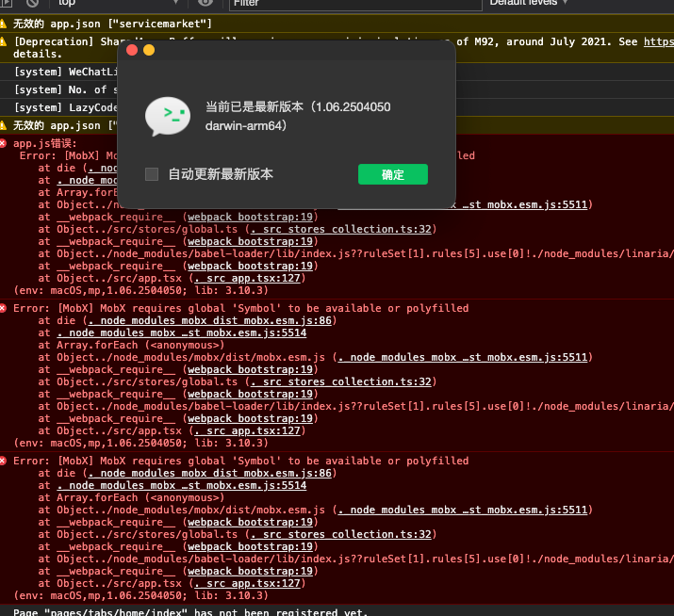Click the clear console icon in the toolbar

point(32,3)
